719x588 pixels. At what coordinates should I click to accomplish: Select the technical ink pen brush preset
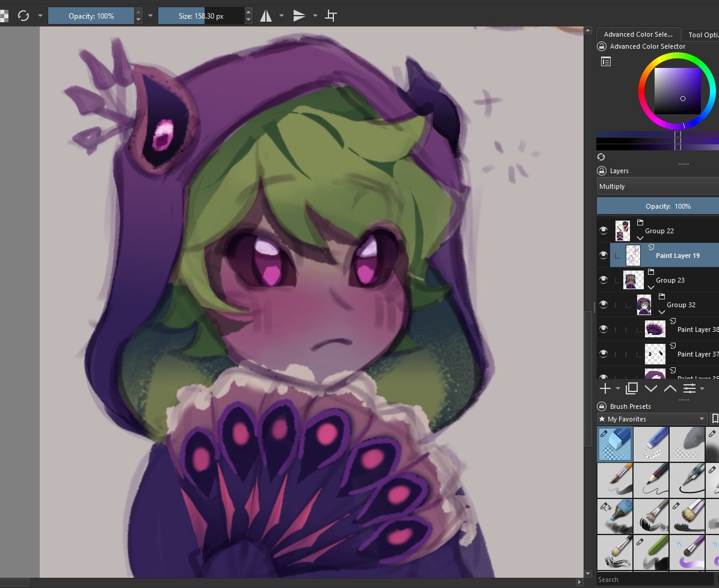click(x=687, y=480)
